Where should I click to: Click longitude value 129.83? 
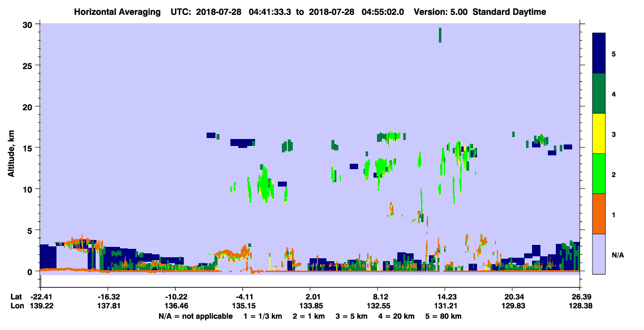point(512,306)
